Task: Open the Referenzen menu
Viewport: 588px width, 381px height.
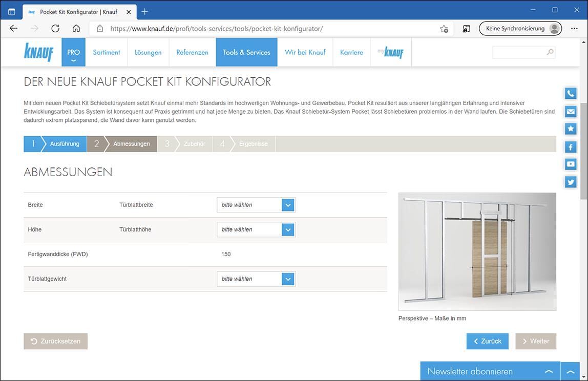Action: click(193, 52)
